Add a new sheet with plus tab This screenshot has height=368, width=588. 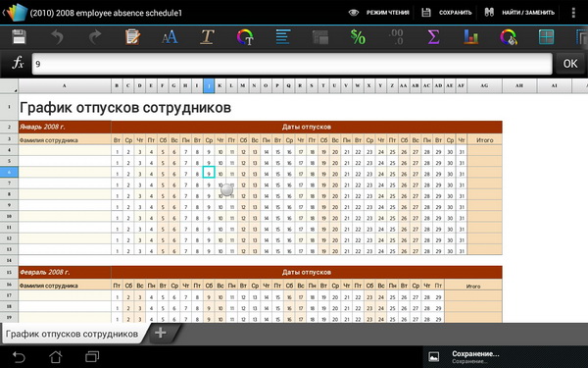(x=161, y=333)
